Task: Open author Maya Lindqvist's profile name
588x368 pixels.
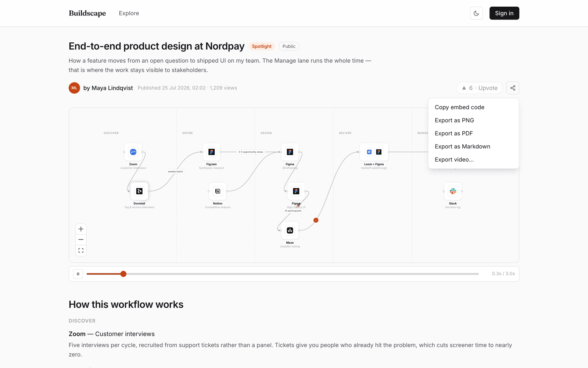Action: [x=108, y=88]
